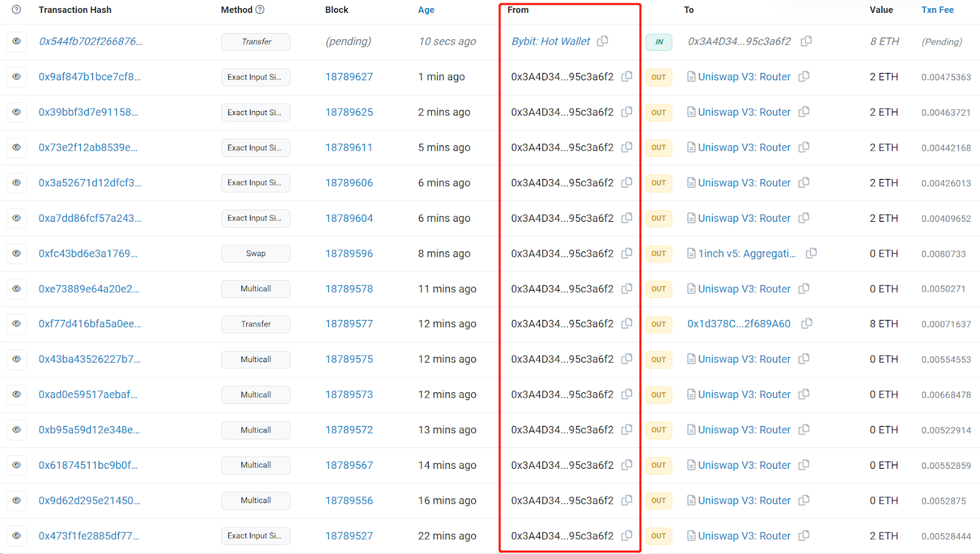Click the Transfer method badge on the pending row
This screenshot has width=980, height=554.
(255, 42)
